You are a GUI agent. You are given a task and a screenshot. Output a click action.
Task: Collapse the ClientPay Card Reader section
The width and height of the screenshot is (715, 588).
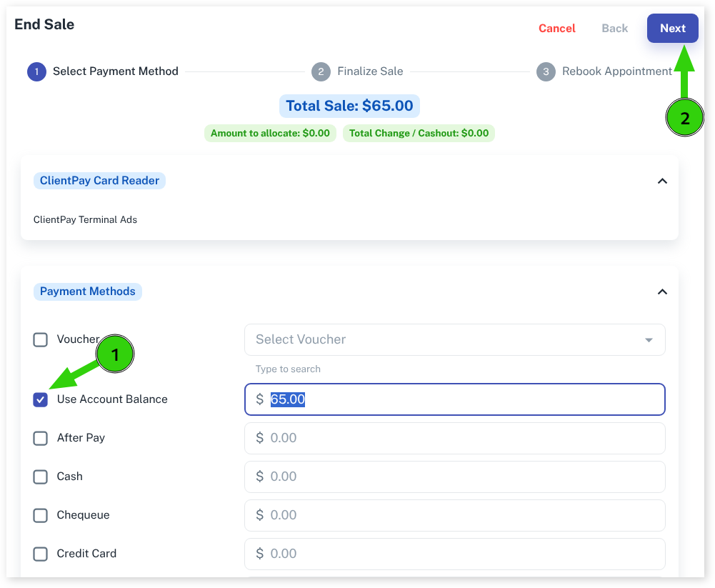[662, 181]
